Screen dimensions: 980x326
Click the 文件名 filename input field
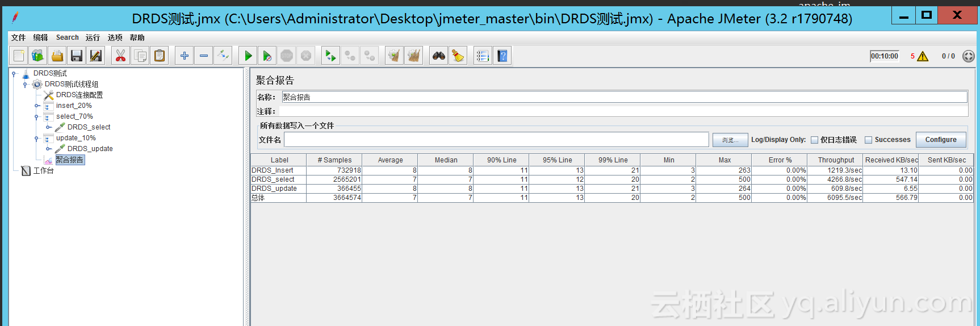click(496, 140)
